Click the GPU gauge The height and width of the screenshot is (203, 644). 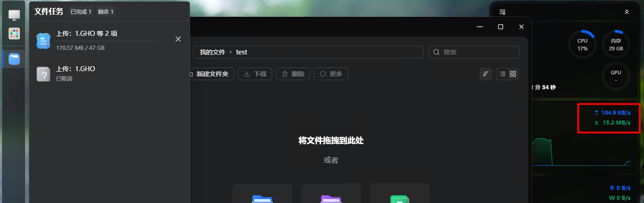point(616,76)
